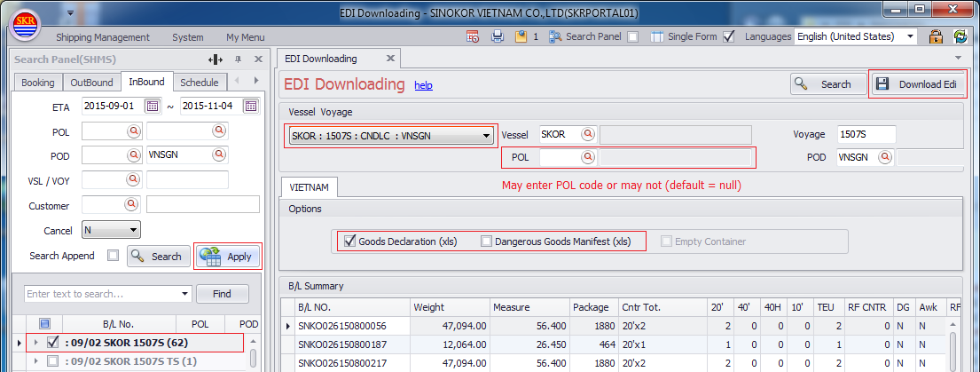
Task: Toggle the select-all checkbox in B/L list header
Action: [x=44, y=324]
